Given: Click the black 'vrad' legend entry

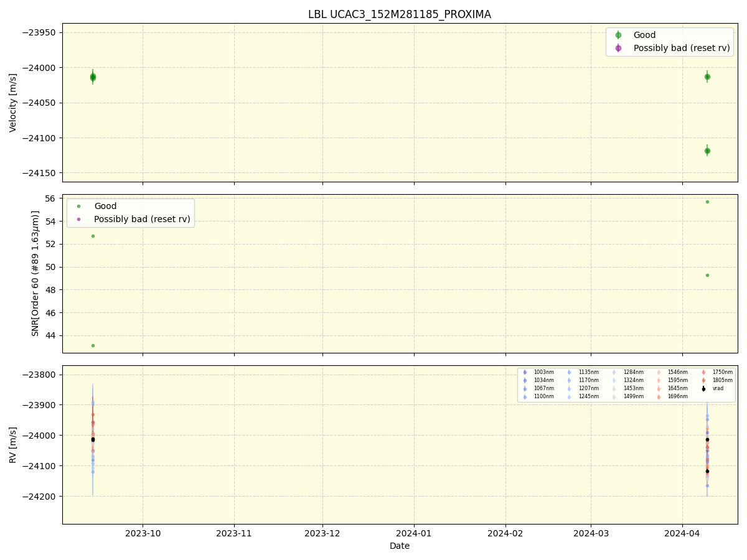Looking at the screenshot, I should click(x=713, y=388).
